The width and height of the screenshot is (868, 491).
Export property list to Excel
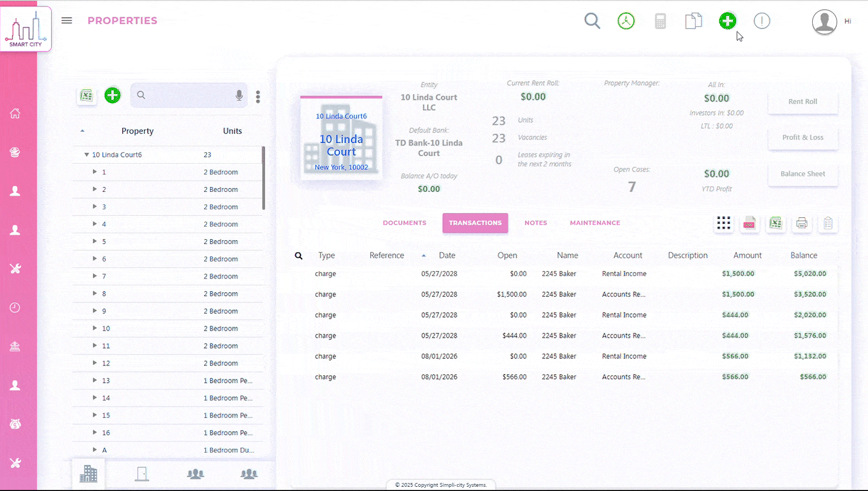(x=86, y=96)
